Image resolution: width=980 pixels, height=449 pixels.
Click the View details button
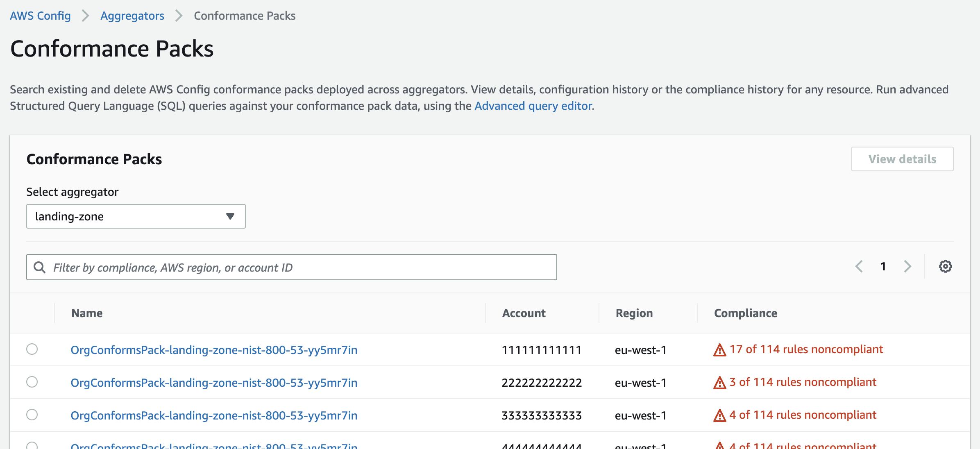[x=902, y=159]
